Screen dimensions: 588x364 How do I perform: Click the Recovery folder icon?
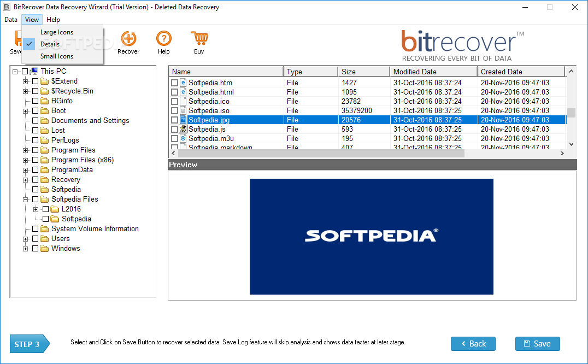coord(45,180)
